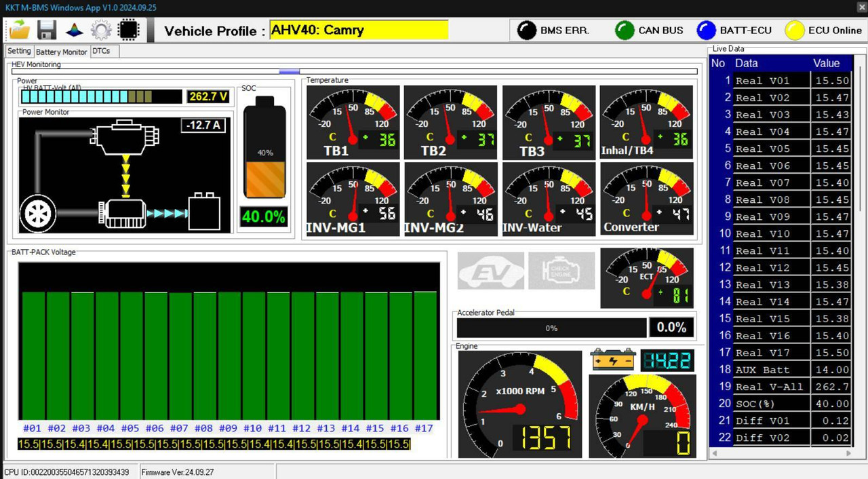Screen dimensions: 868x479
Task: Click the CAN BUS green indicator light
Action: (x=625, y=31)
